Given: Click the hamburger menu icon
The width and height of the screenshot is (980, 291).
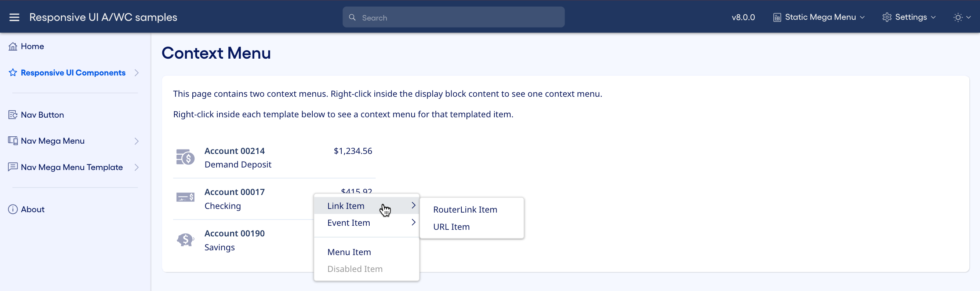Looking at the screenshot, I should 14,18.
